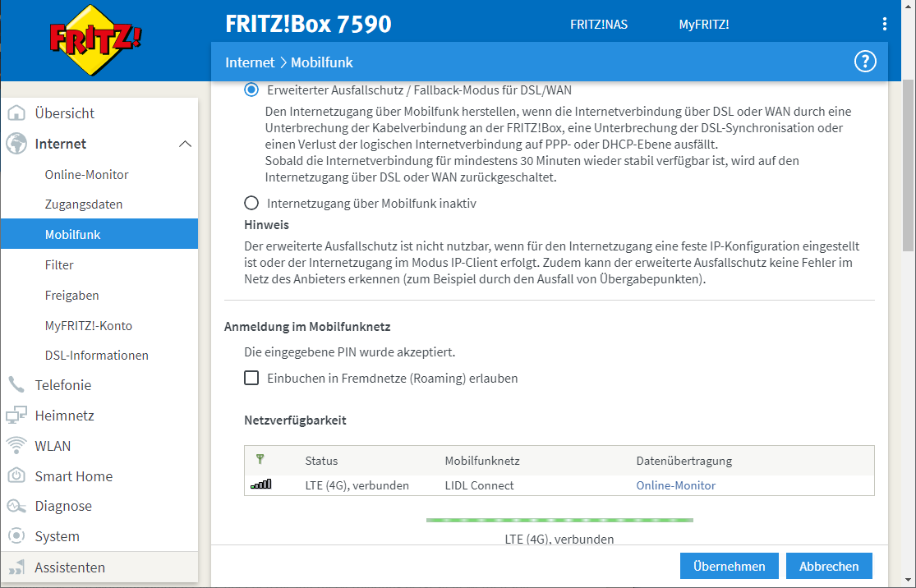
Task: Select Erweiterter Ausfallschutz radio option
Action: coord(251,90)
